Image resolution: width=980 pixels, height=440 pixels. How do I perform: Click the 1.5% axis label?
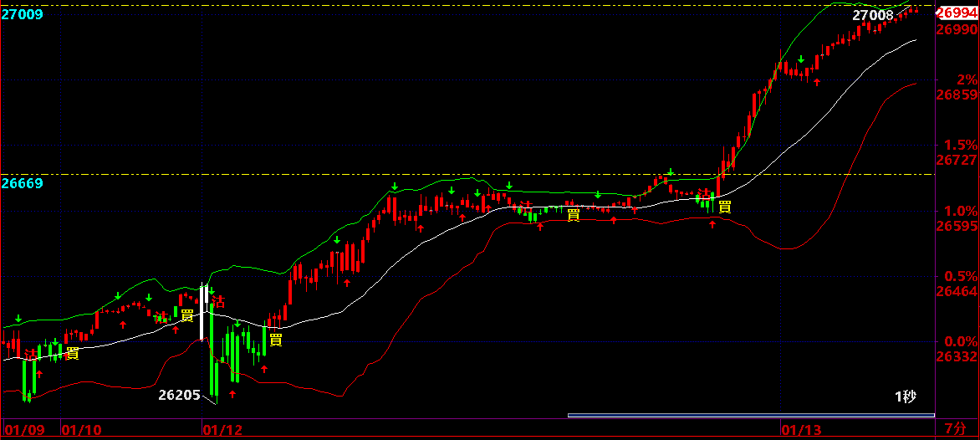(x=962, y=145)
